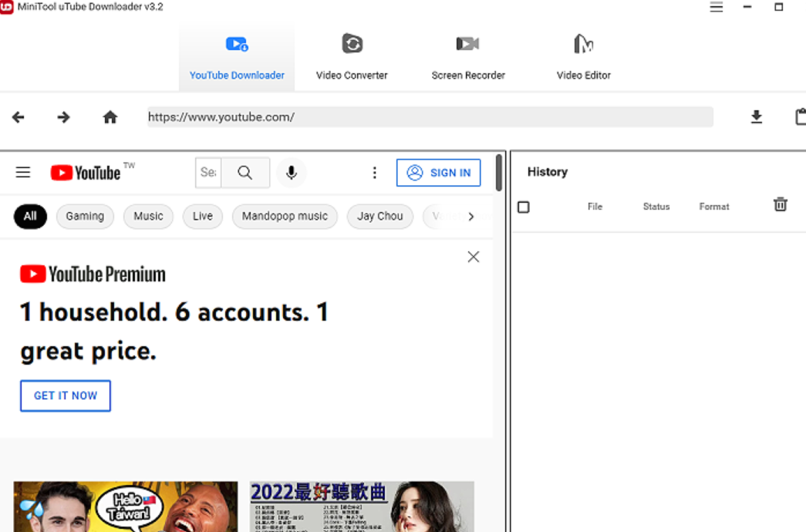Open the YouTube guide hamburger menu

23,172
